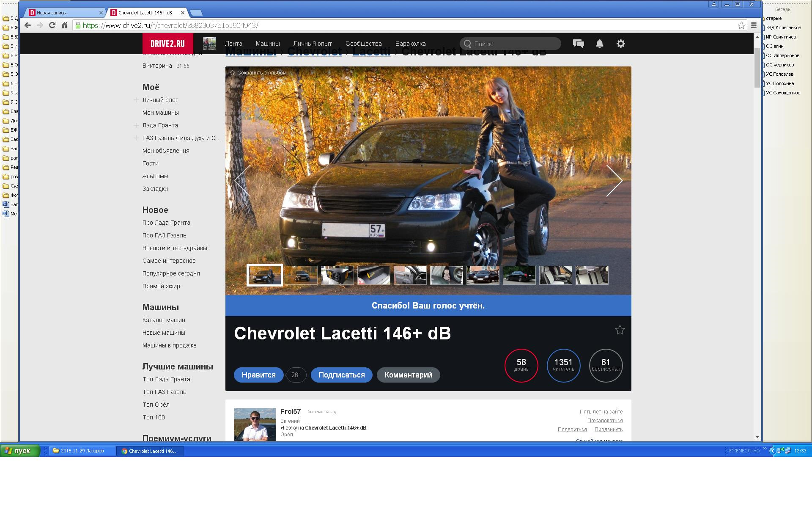
Task: Select the last gallery thumbnail of the seats
Action: coord(592,275)
